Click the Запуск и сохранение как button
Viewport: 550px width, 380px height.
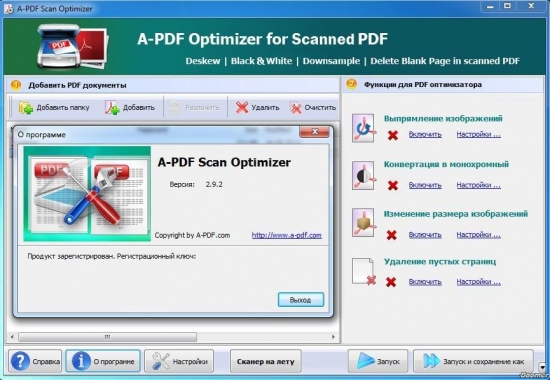pyautogui.click(x=474, y=361)
